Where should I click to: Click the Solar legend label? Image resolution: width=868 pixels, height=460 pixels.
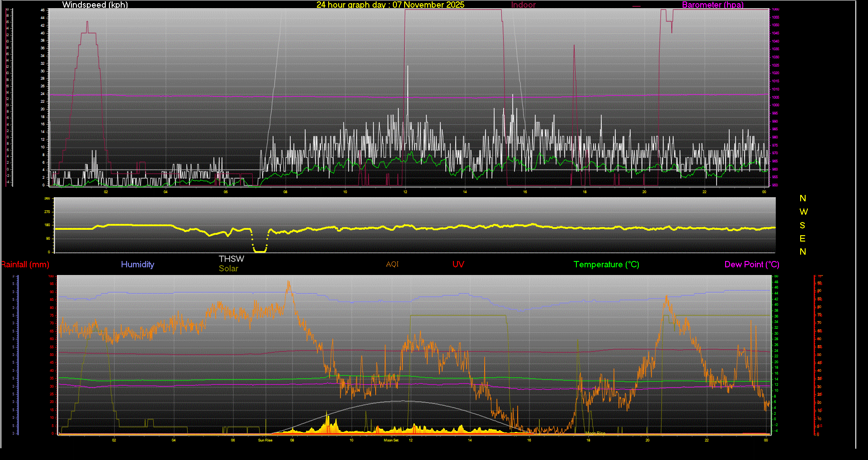(x=228, y=269)
